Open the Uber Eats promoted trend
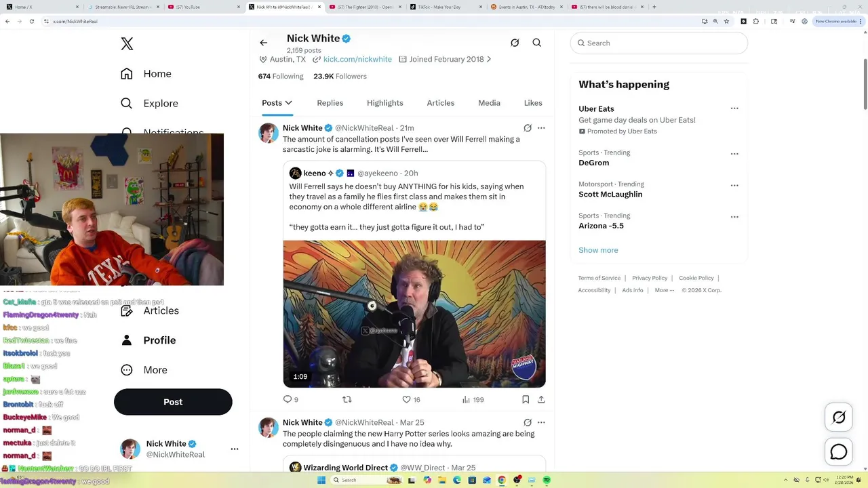The height and width of the screenshot is (488, 868). click(658, 119)
